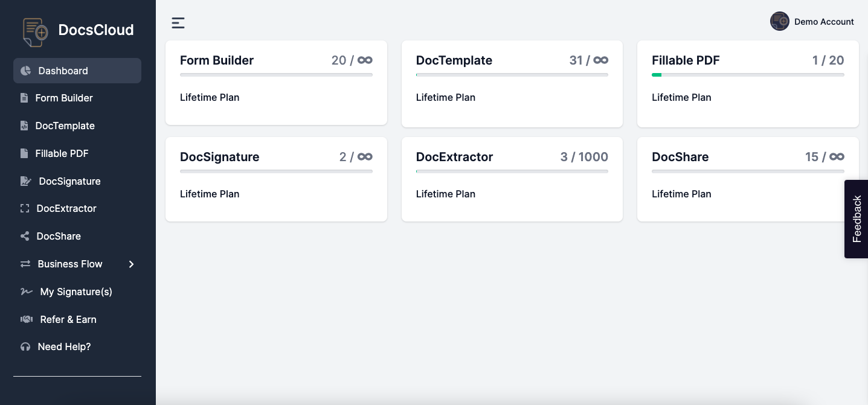The width and height of the screenshot is (868, 405).
Task: Open the Feedback side tab
Action: pos(857,219)
